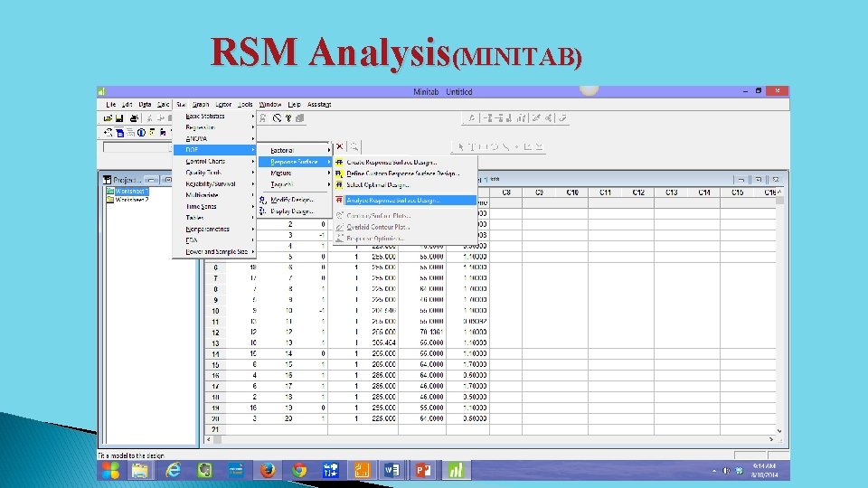The width and height of the screenshot is (868, 488).
Task: Open File Explorer from taskbar
Action: click(140, 470)
